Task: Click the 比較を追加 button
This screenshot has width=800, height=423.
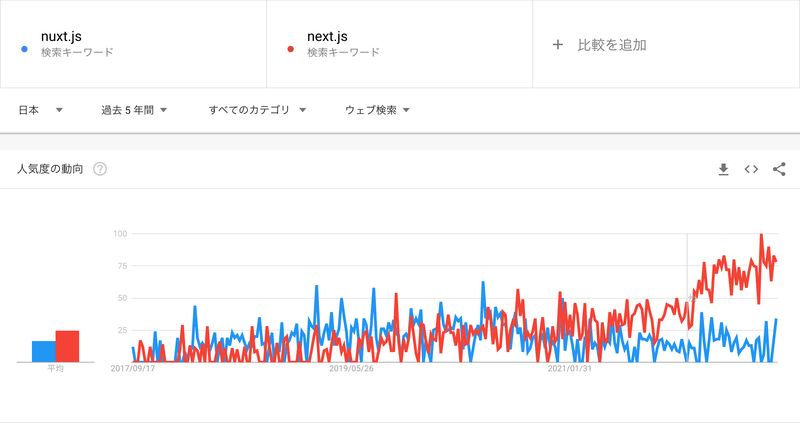Action: 611,44
